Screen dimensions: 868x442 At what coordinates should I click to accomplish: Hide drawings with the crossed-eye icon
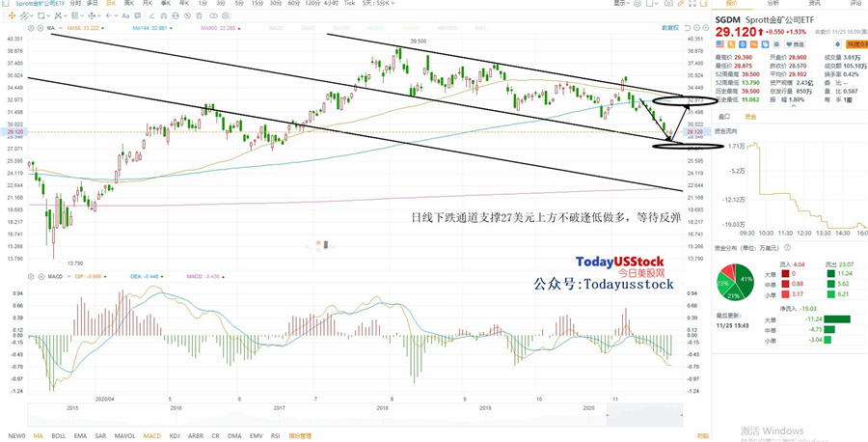click(x=187, y=16)
